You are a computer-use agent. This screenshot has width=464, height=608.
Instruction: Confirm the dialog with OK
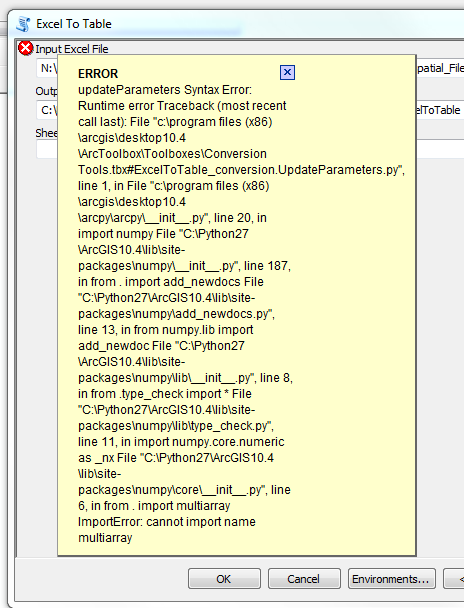pos(224,579)
